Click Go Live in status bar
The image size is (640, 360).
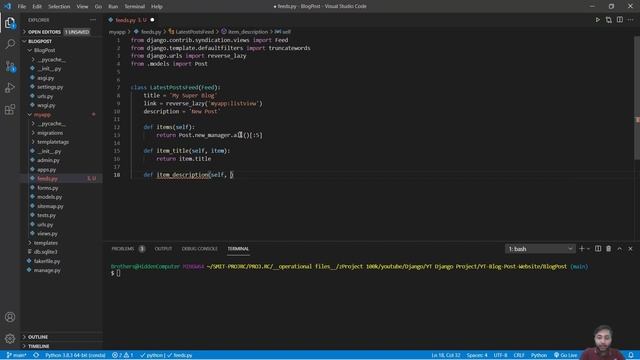[565, 355]
